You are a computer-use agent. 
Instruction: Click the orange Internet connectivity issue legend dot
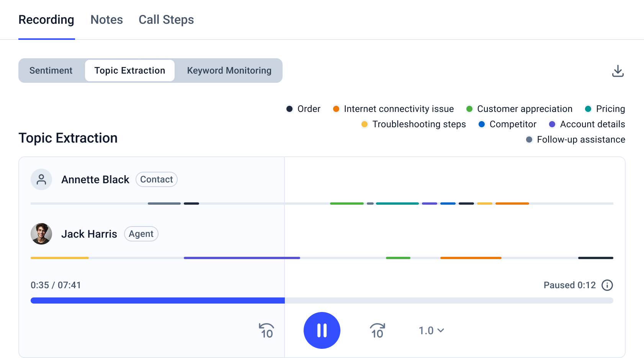tap(337, 109)
